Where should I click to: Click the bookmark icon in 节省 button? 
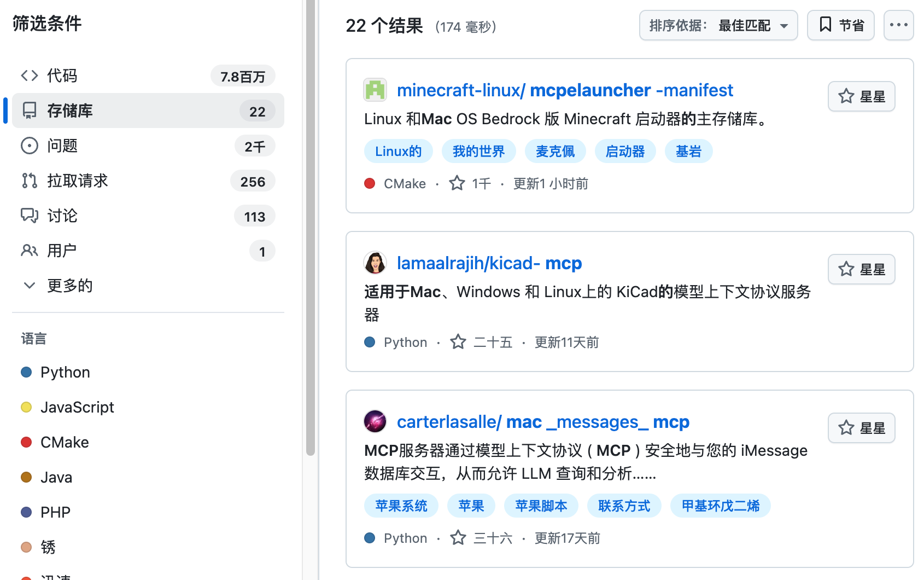pyautogui.click(x=826, y=25)
